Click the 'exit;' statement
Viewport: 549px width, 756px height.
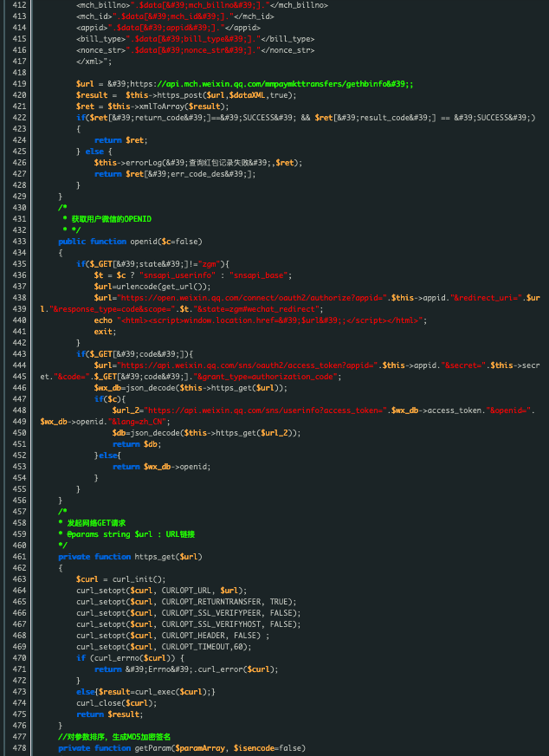tap(105, 332)
